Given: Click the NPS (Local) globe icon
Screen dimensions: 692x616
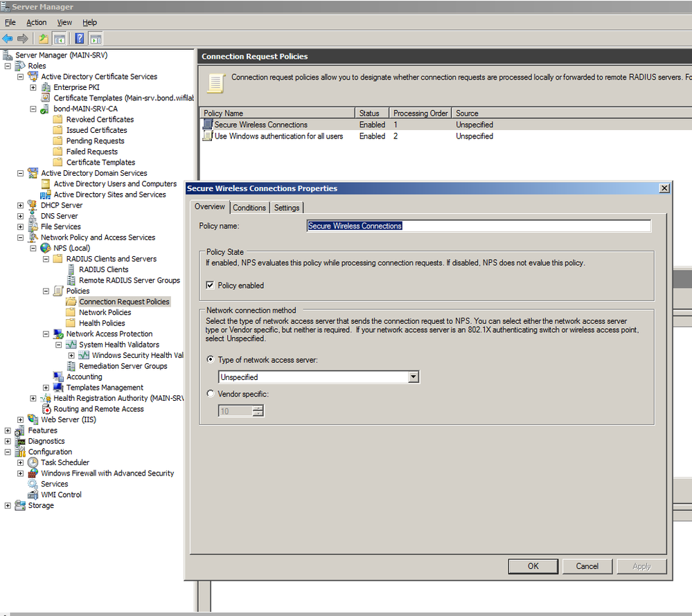Looking at the screenshot, I should point(46,248).
